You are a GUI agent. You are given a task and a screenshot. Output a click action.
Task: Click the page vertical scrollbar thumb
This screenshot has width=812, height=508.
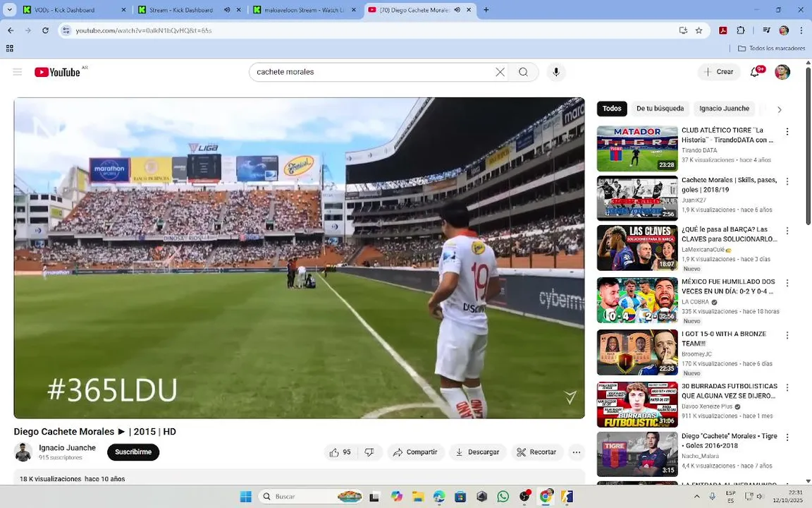(x=808, y=147)
